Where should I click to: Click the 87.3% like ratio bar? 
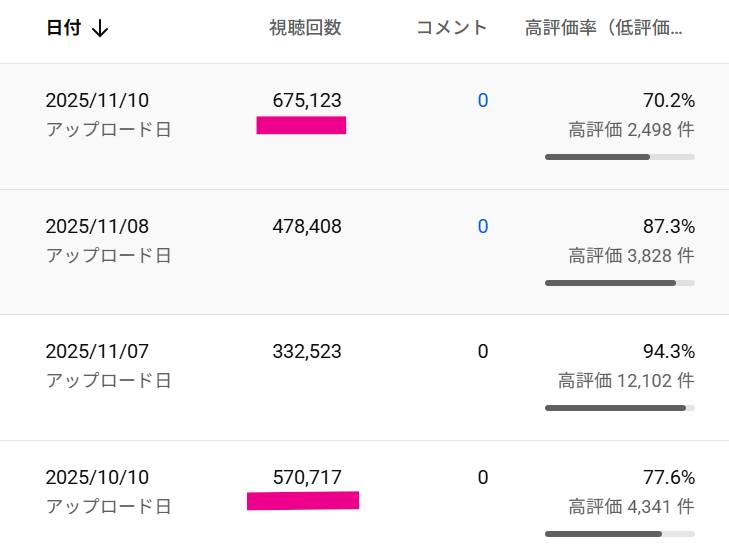[620, 283]
